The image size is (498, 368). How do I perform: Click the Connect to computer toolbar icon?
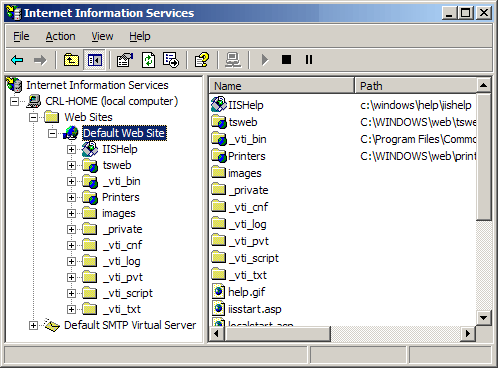pyautogui.click(x=233, y=60)
